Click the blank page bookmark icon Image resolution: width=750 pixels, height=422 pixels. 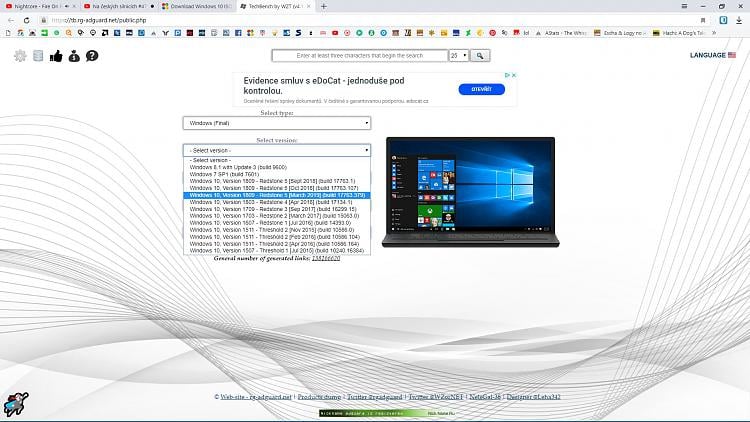(8, 33)
